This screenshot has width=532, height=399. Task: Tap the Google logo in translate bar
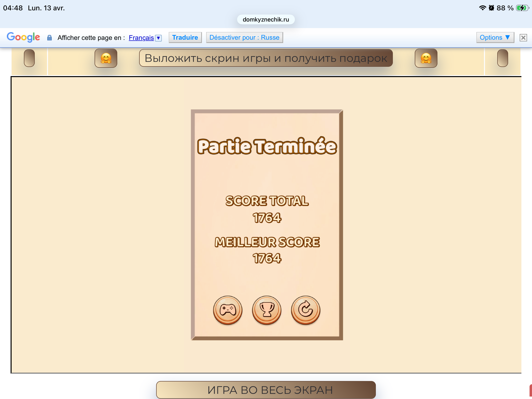pos(23,37)
